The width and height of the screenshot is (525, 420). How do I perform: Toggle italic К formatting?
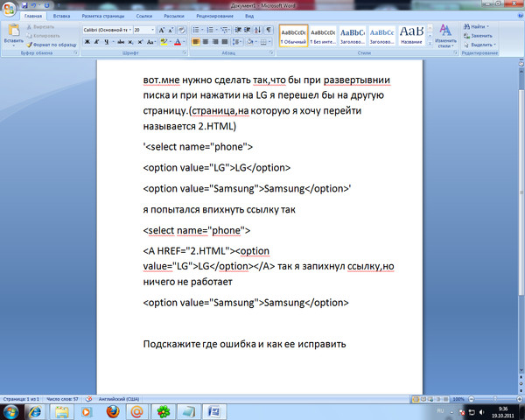click(x=96, y=42)
